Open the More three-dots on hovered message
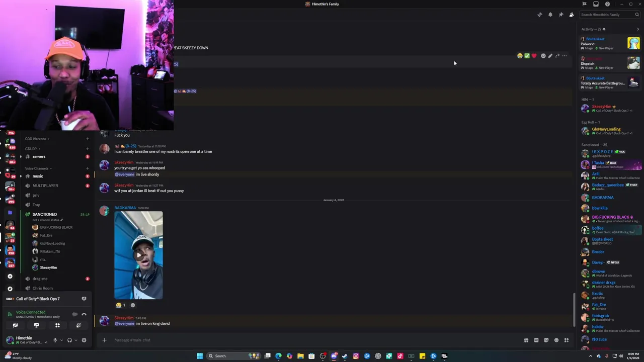This screenshot has width=644, height=362. tap(565, 56)
